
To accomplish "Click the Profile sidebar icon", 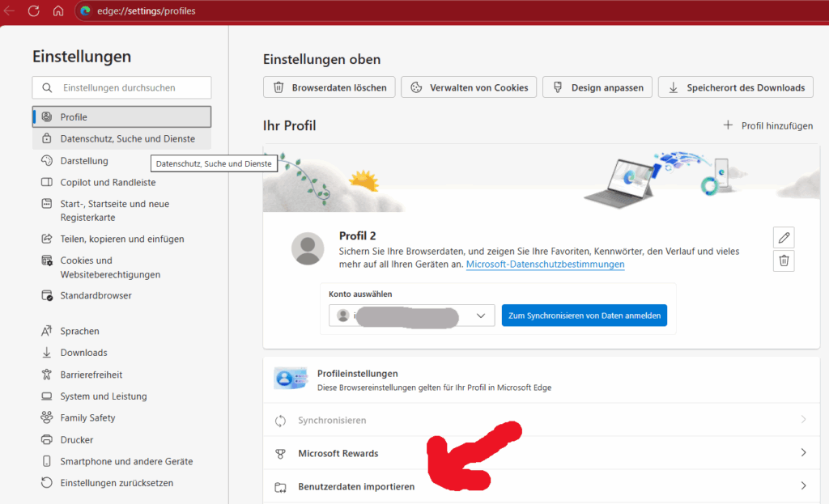I will tap(47, 116).
